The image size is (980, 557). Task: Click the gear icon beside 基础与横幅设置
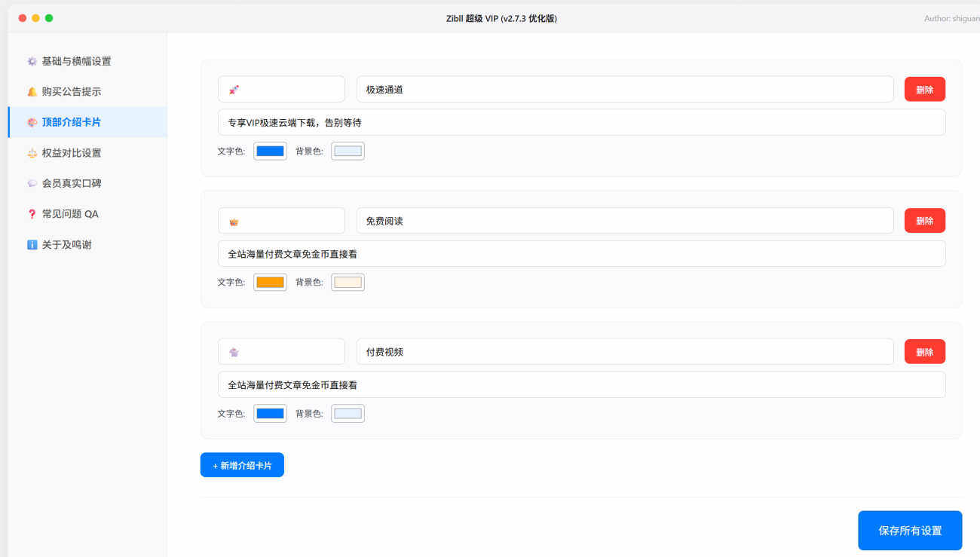[x=32, y=61]
